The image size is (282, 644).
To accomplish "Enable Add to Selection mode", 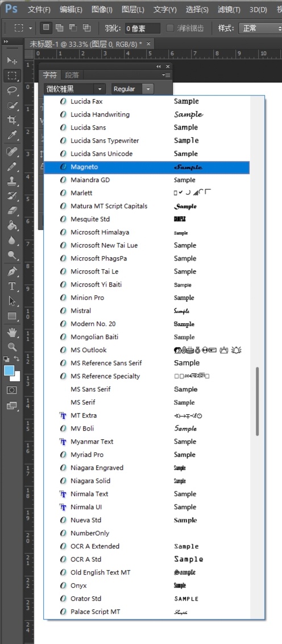I will pos(60,27).
